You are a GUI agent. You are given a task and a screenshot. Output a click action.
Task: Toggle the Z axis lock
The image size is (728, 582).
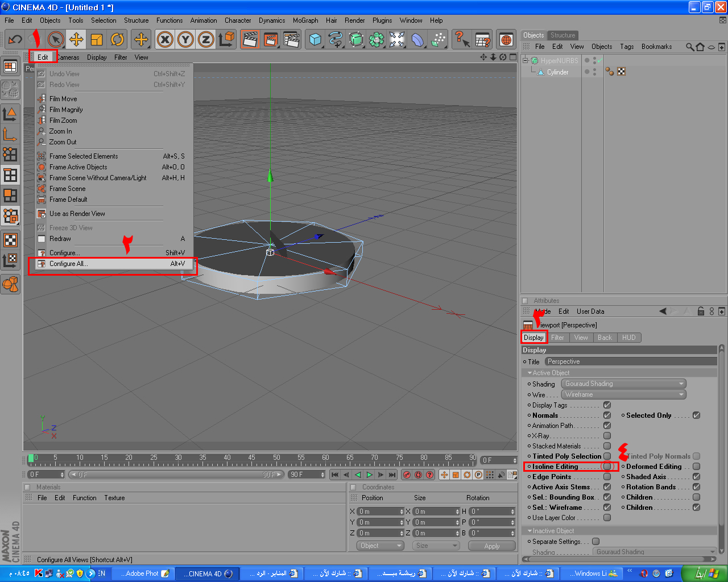coord(206,39)
